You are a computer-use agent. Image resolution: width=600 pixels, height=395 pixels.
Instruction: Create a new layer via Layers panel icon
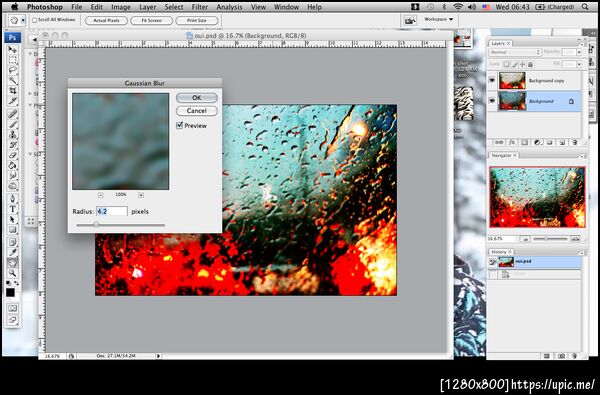pyautogui.click(x=562, y=142)
